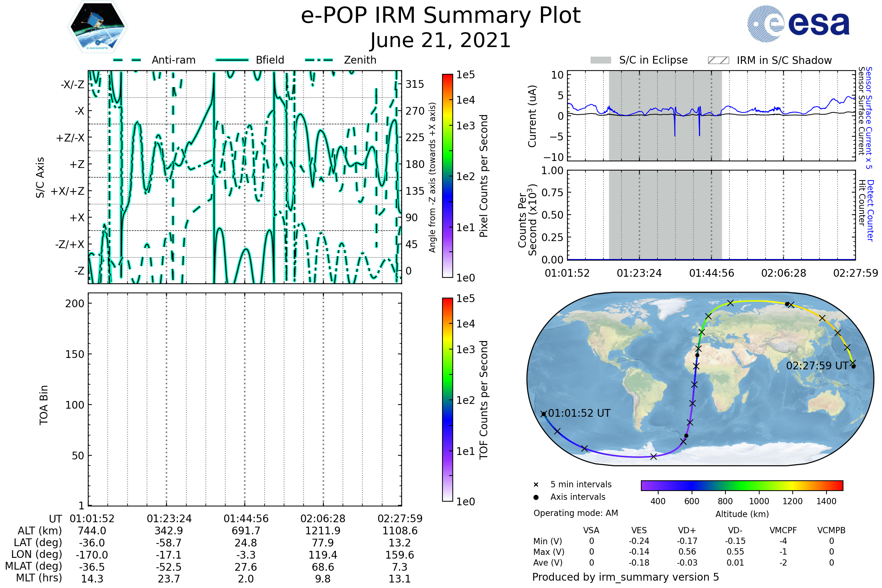Screen dimensions: 882x588
Task: Click the Sensor Surface Current x 5 label
Action: click(869, 118)
